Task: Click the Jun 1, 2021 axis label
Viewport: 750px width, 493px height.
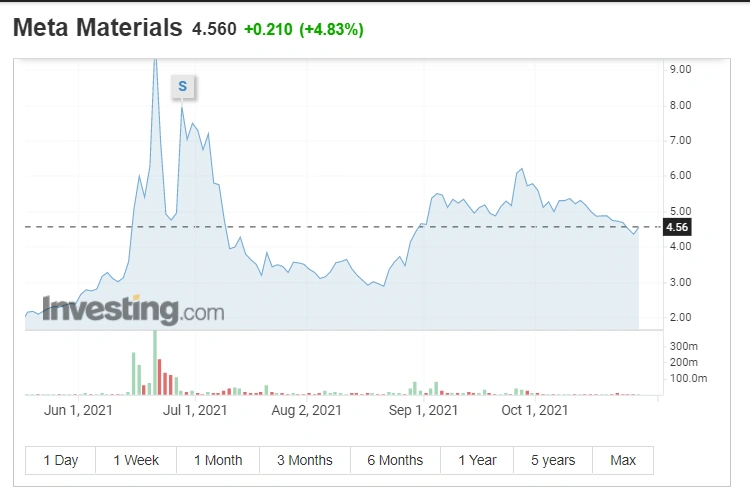Action: tap(78, 410)
